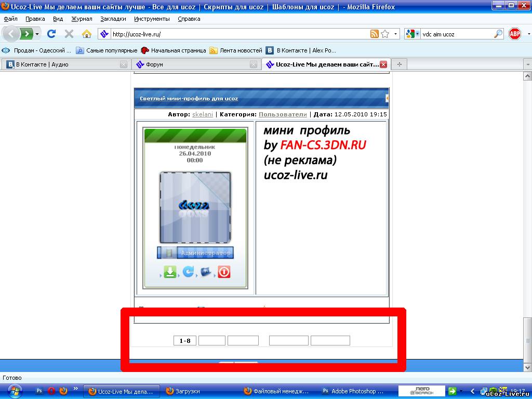This screenshot has height=399, width=532.
Task: Open the category link 'Пользователи'
Action: coord(283,114)
